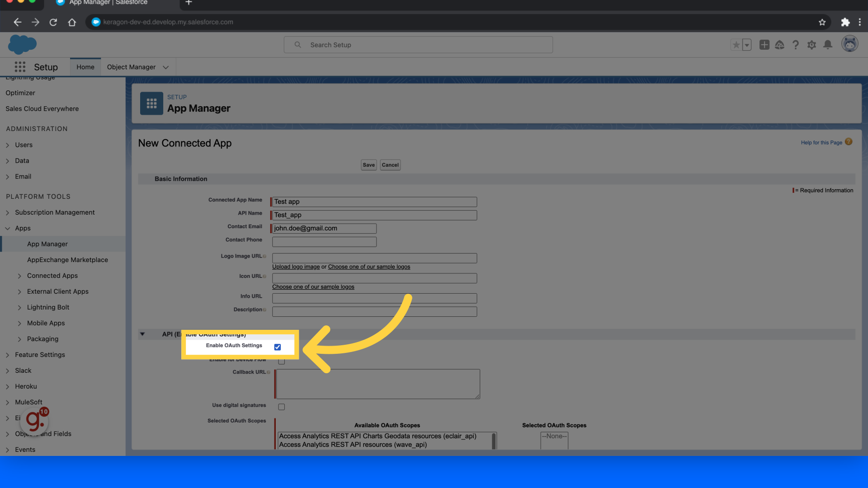Viewport: 868px width, 488px height.
Task: Click sample logos link under Icon URL
Action: [x=313, y=287]
